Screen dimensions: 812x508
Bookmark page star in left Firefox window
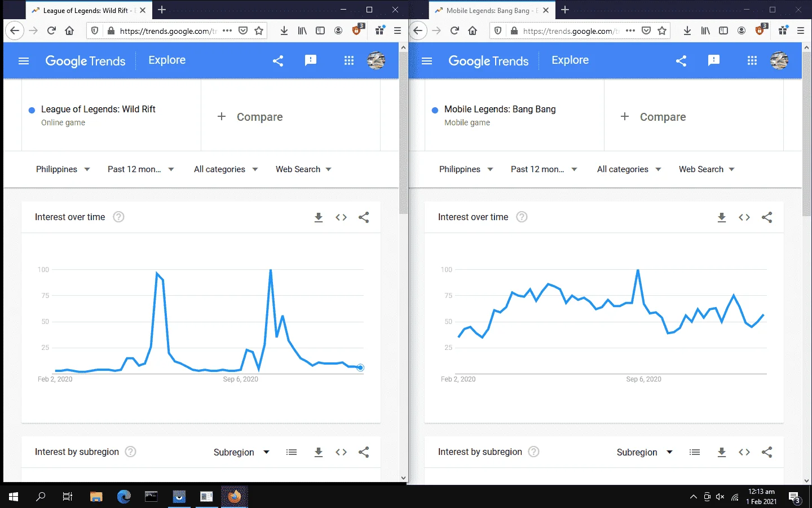click(259, 30)
